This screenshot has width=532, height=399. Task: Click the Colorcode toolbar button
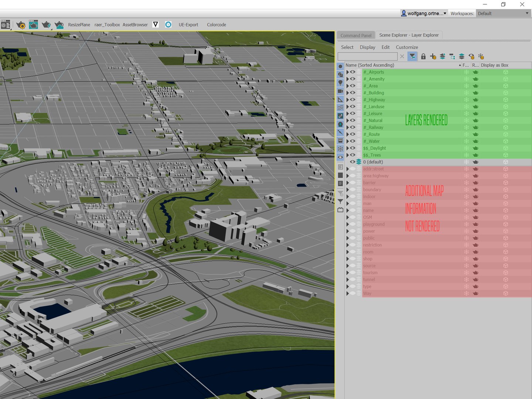click(216, 25)
